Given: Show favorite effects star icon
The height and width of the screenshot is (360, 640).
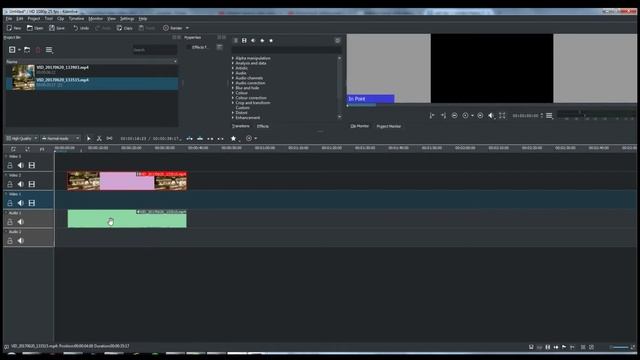Looking at the screenshot, I should point(271,40).
